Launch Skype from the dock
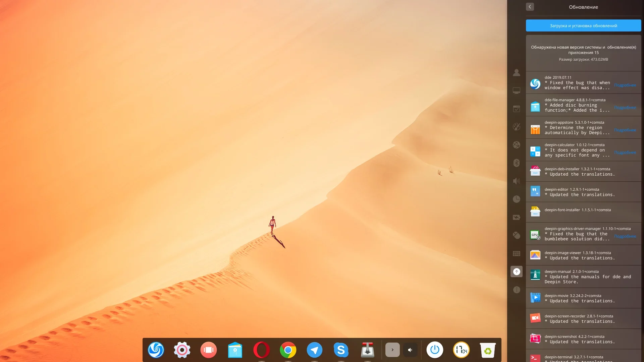 341,350
